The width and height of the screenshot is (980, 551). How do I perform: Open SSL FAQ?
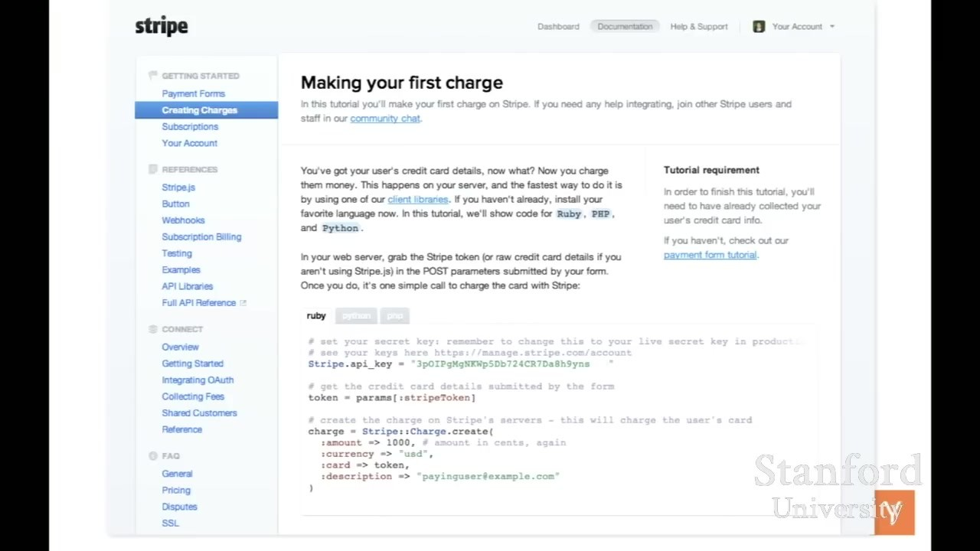pyautogui.click(x=170, y=523)
